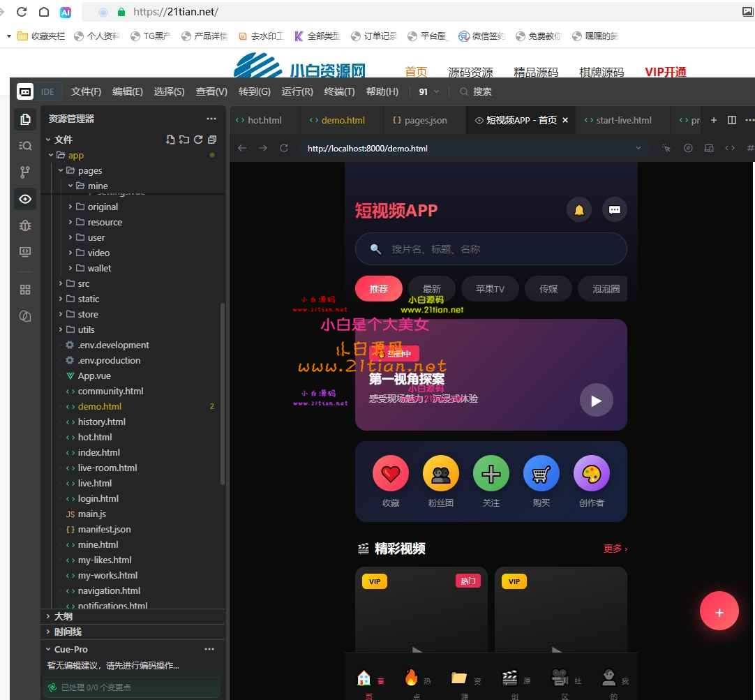Click the notification bell in the app preview
Viewport: 755px width, 700px height.
(x=578, y=210)
